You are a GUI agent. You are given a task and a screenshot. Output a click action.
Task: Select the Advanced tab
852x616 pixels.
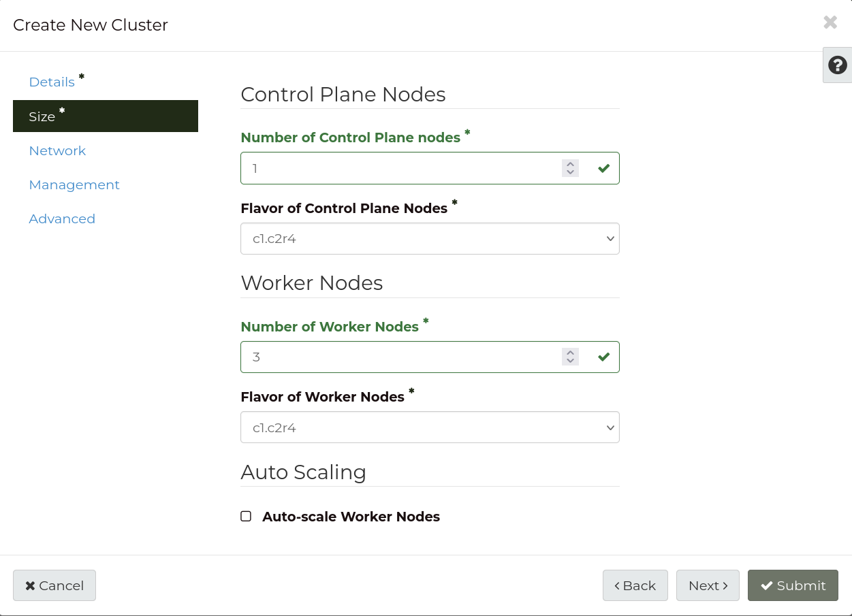tap(62, 219)
